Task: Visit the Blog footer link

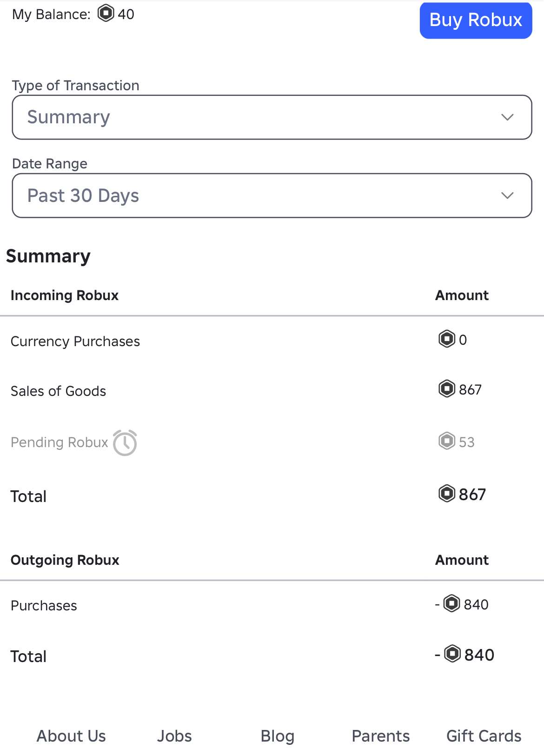Action: [x=278, y=736]
